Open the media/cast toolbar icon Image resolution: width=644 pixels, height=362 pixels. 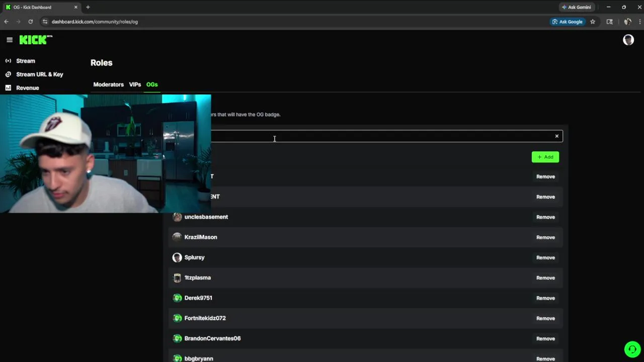coord(610,22)
